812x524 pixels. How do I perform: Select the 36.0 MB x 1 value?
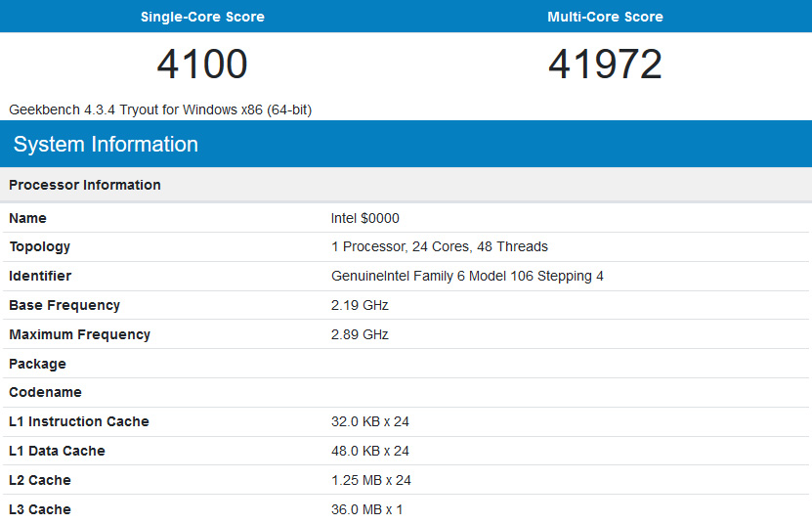[367, 510]
